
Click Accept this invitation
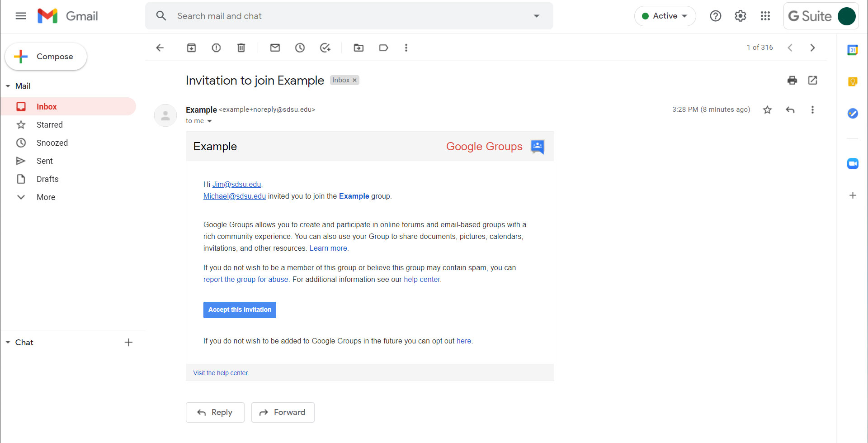coord(240,310)
